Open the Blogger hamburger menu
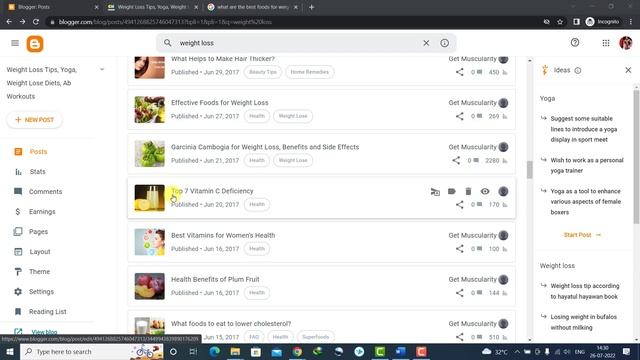Viewport: 640px width, 360px height. [x=15, y=43]
